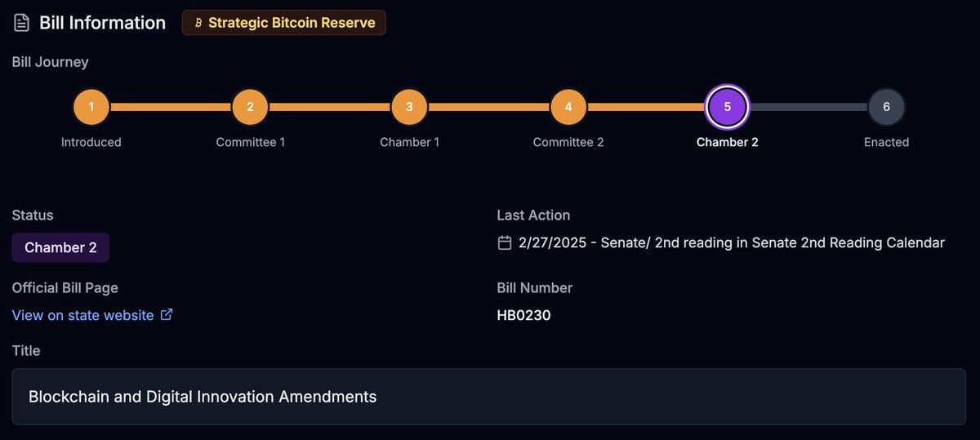Screen dimensions: 980x440
Task: Click the highlighted step 5 Chamber 2 circle
Action: point(727,107)
